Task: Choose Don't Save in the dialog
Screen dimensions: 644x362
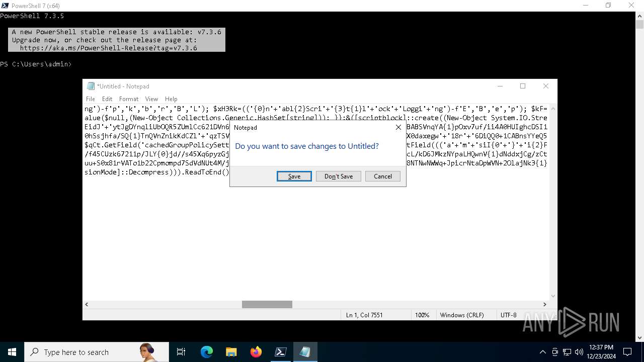Action: point(339,176)
